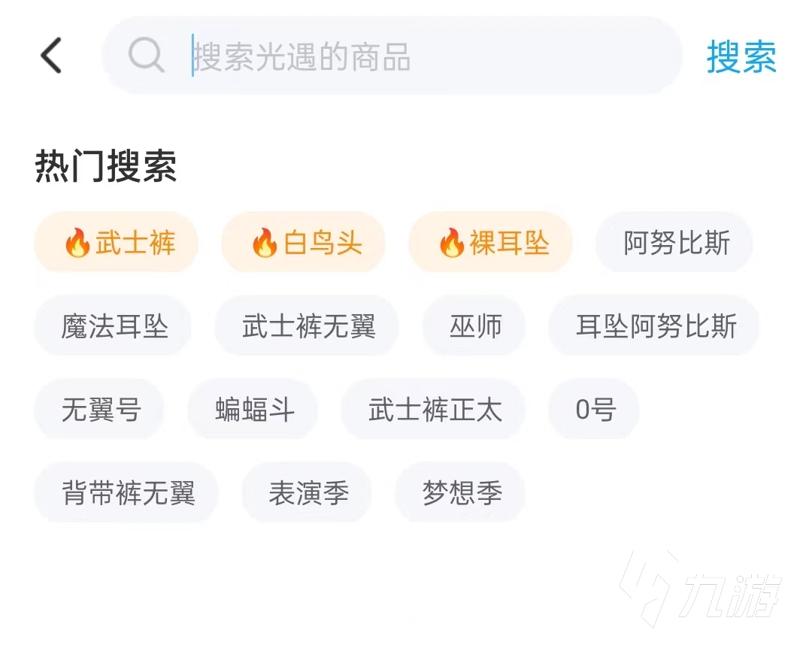Tap the back arrow to leave search page
Image resolution: width=812 pixels, height=651 pixels.
(50, 56)
